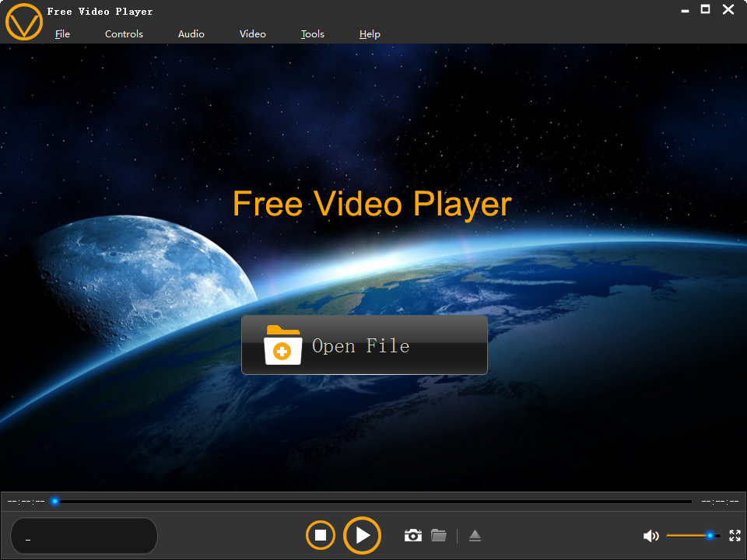The image size is (747, 560).
Task: Open the Video menu dropdown
Action: [x=252, y=34]
